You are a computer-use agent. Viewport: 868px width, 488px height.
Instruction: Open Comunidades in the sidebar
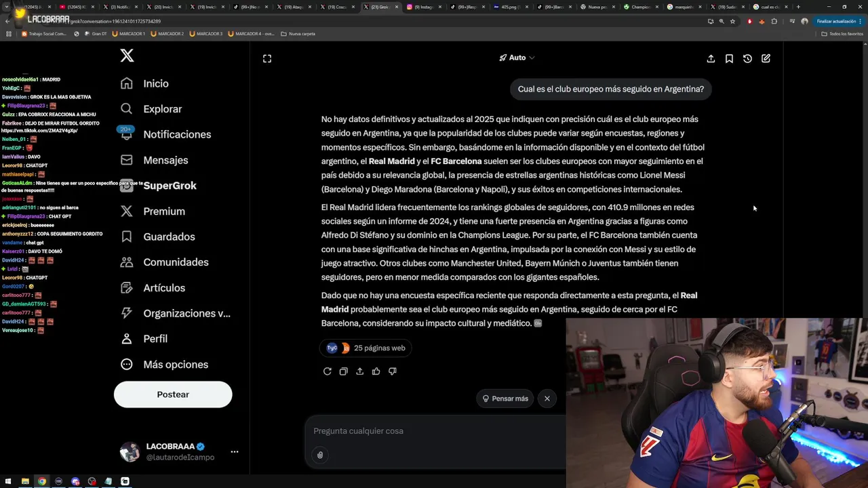pyautogui.click(x=163, y=262)
